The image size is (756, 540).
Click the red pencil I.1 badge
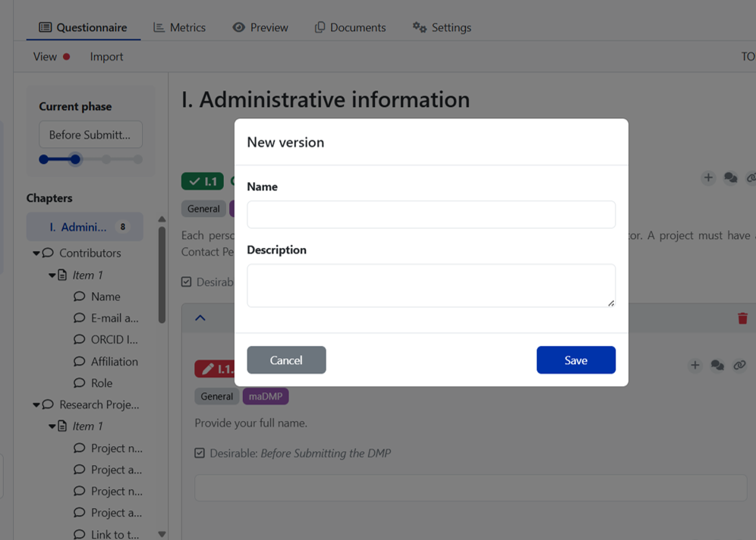pos(215,369)
